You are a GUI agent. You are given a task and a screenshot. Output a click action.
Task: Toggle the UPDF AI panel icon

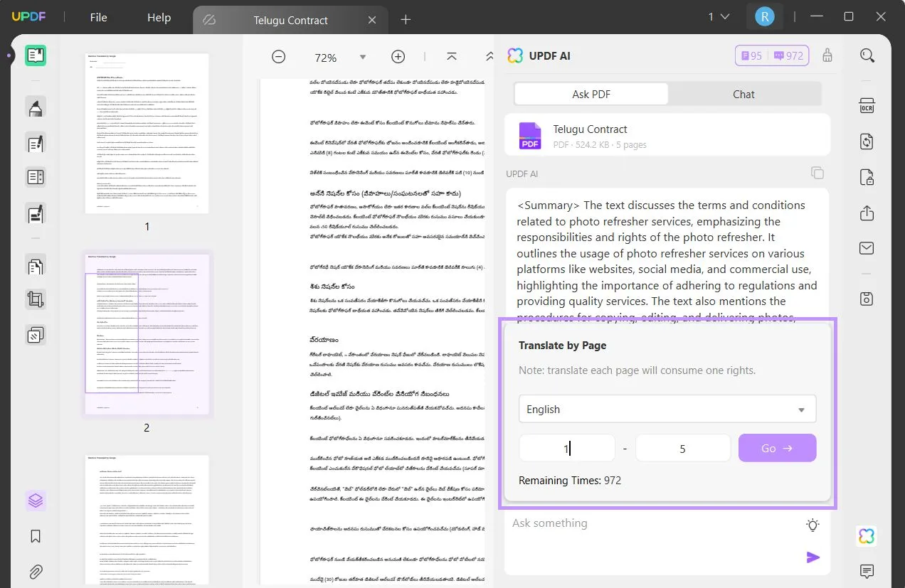pos(867,536)
